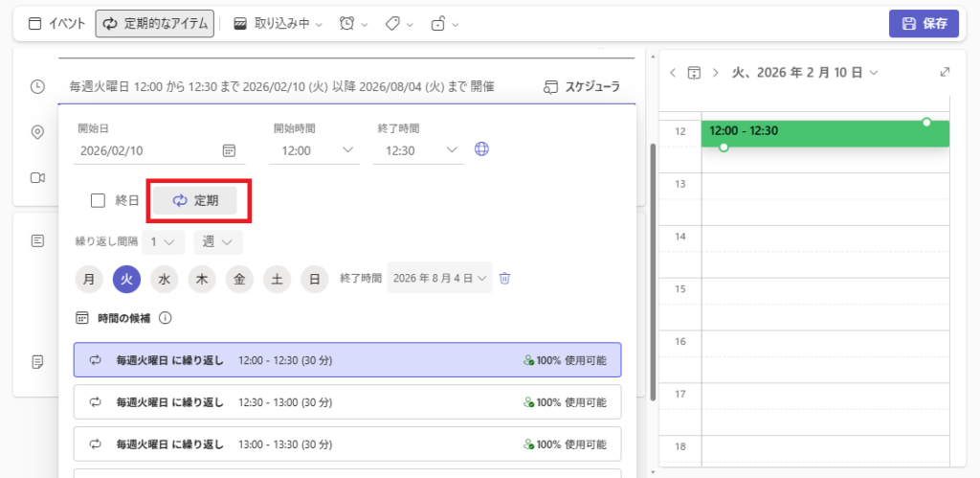Image resolution: width=980 pixels, height=478 pixels.
Task: Expand the calendar pane with arrow icon
Action: coord(946,73)
